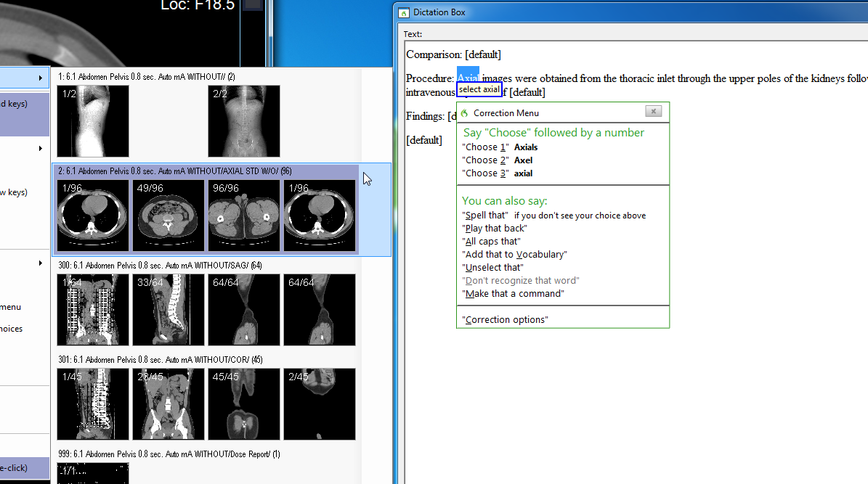Open coronal thumbnail 1/45
The image size is (868, 484).
point(93,404)
